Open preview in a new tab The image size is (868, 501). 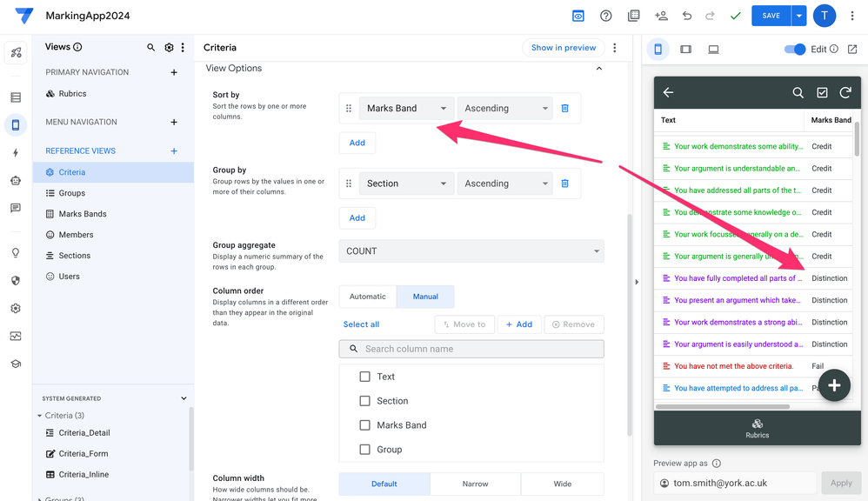click(x=852, y=50)
